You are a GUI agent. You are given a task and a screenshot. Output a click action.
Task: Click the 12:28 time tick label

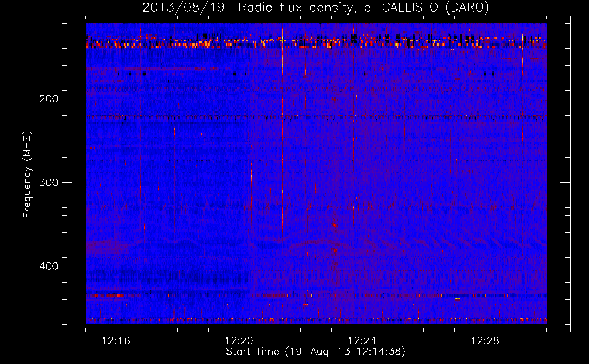[485, 341]
